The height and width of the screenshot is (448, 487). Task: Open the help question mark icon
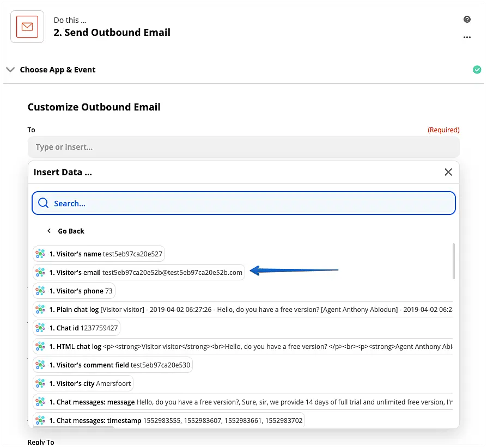(x=467, y=20)
